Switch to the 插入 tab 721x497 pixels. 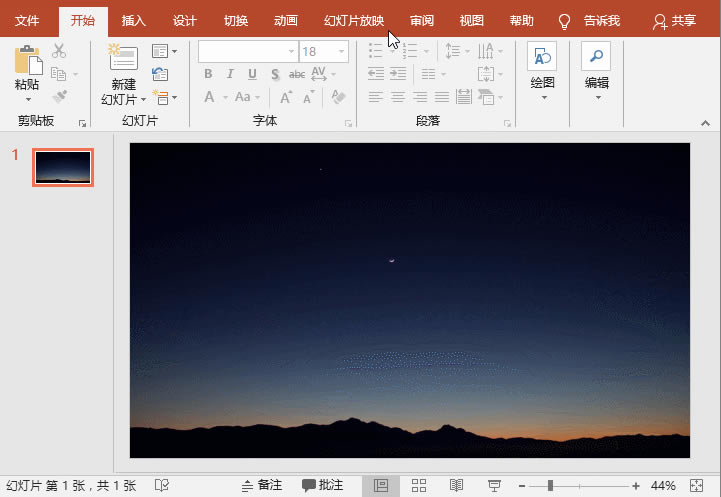pos(133,20)
